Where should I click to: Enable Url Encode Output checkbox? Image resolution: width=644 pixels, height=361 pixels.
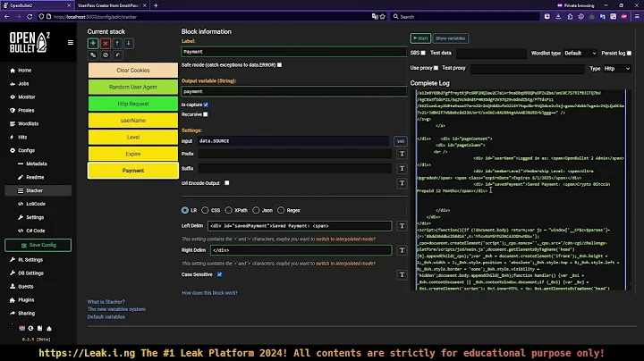pyautogui.click(x=227, y=183)
